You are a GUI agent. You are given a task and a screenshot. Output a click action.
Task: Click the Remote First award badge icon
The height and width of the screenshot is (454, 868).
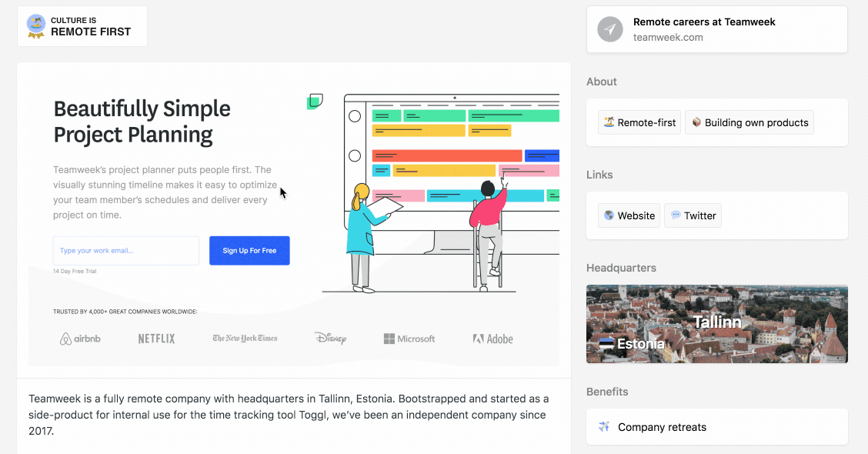[x=35, y=26]
